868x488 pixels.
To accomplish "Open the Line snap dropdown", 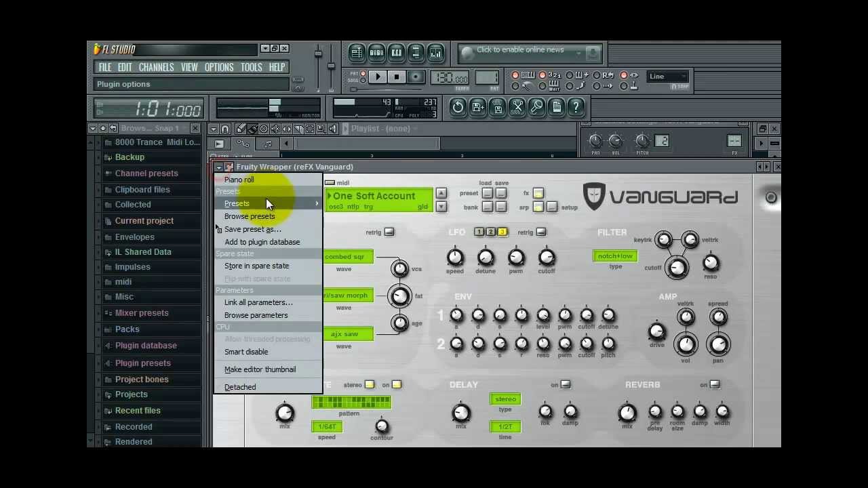I will pos(668,77).
